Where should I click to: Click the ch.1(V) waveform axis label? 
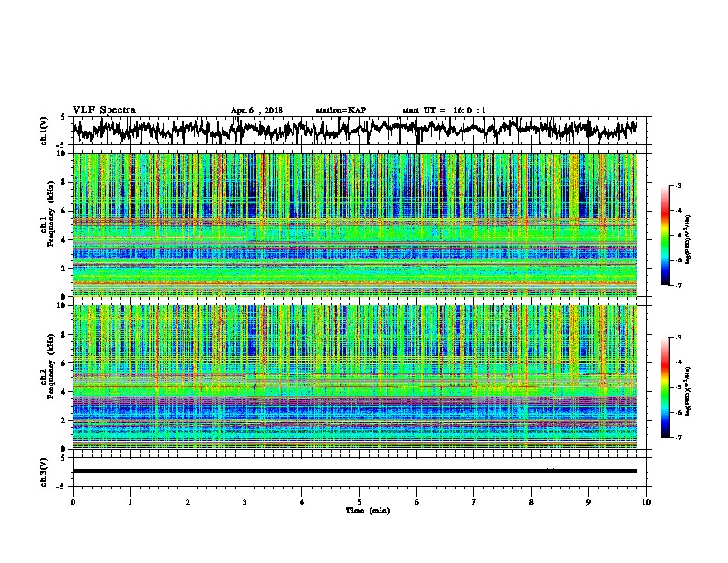point(44,131)
